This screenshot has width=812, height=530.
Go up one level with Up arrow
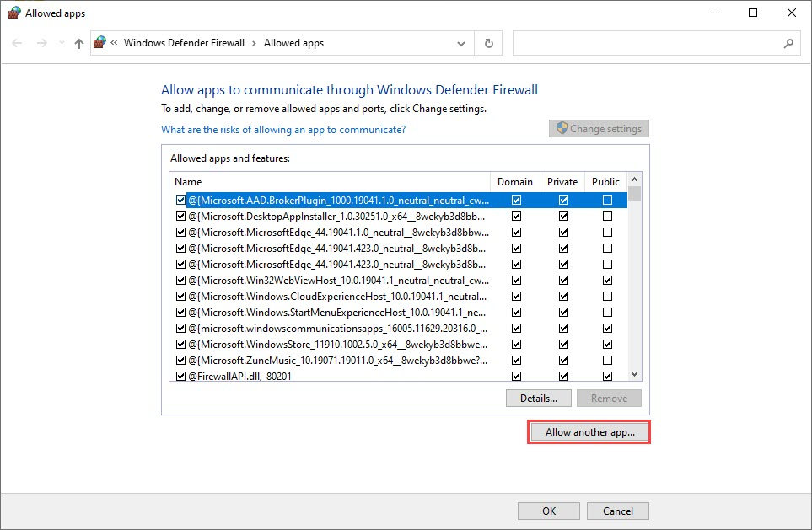click(x=78, y=44)
